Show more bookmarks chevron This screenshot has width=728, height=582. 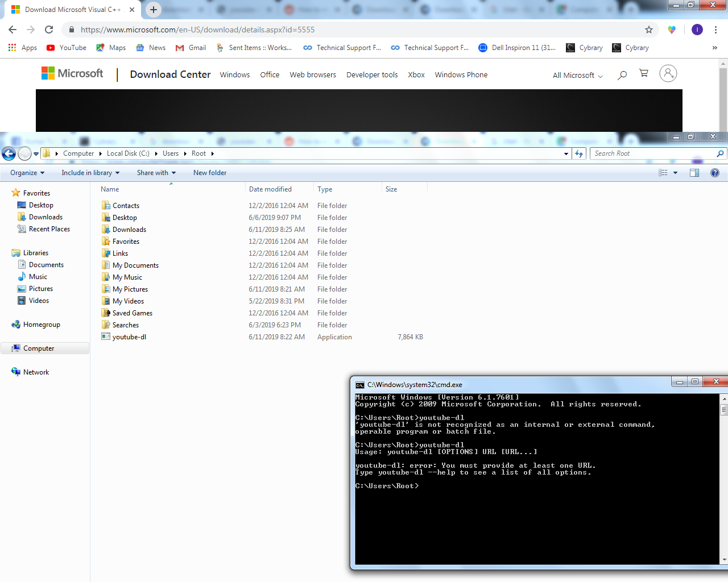tap(715, 48)
